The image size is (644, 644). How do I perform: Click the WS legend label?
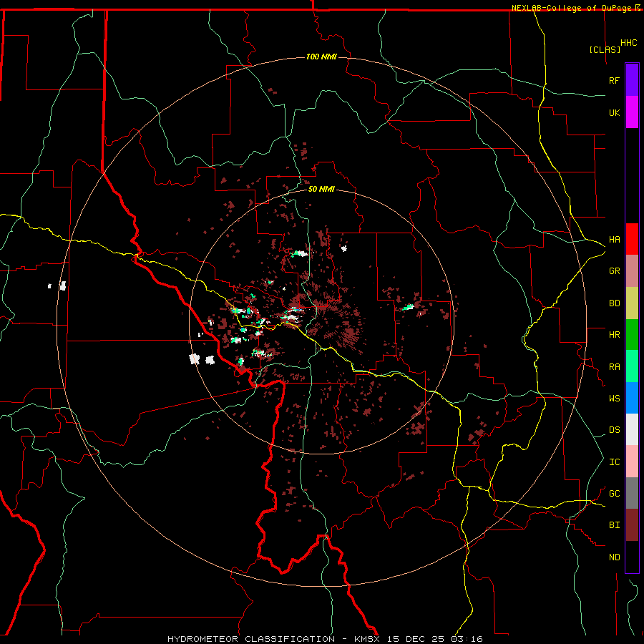(x=614, y=398)
